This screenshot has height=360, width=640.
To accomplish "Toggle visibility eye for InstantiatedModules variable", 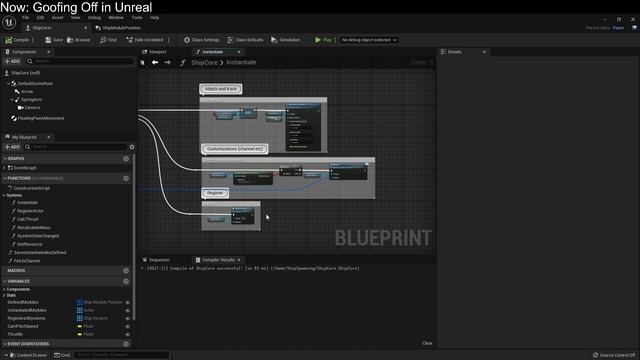I will 128,311.
